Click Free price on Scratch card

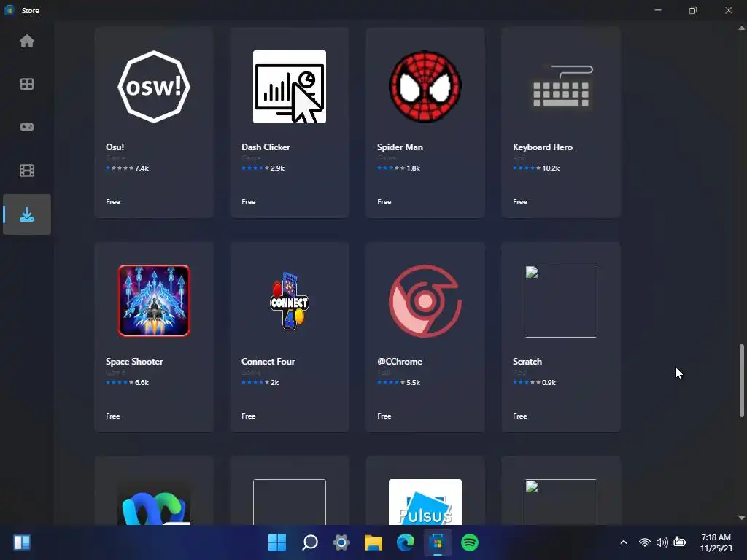point(519,416)
